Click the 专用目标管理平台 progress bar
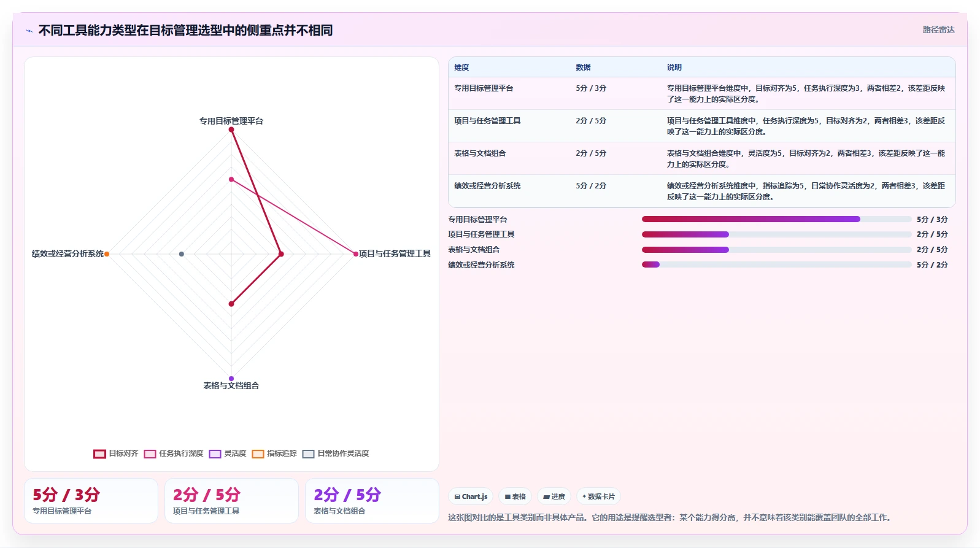This screenshot has width=980, height=548. [776, 219]
